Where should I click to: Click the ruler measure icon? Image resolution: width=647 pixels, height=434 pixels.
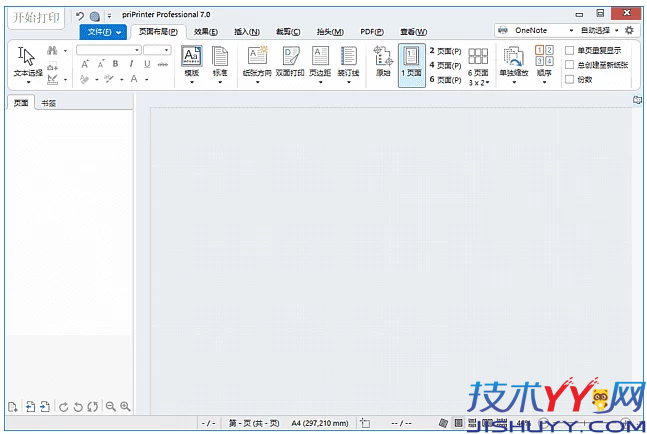point(52,79)
